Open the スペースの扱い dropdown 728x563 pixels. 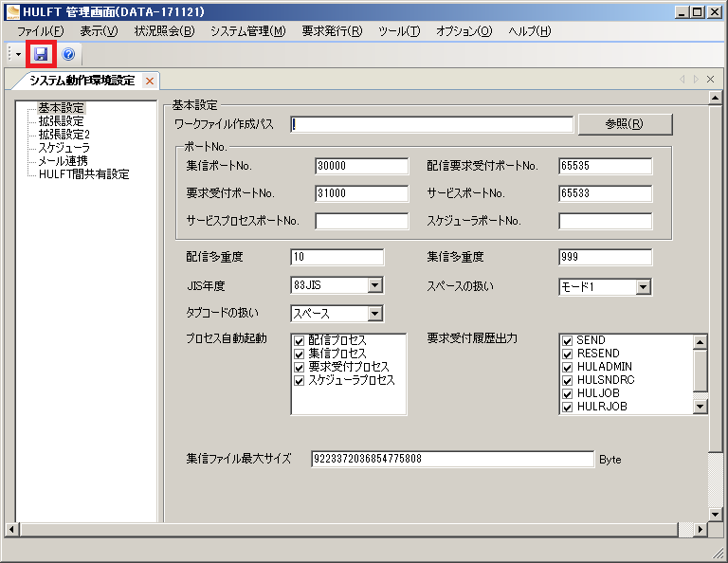[643, 287]
